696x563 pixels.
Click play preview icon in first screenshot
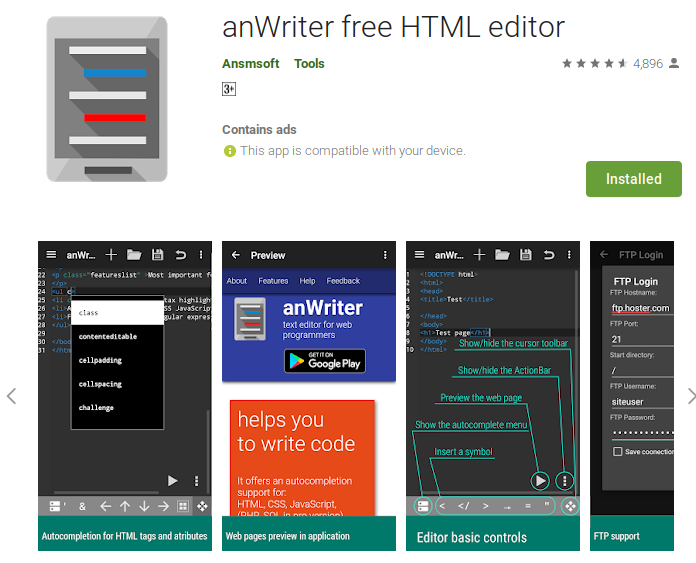[x=172, y=480]
